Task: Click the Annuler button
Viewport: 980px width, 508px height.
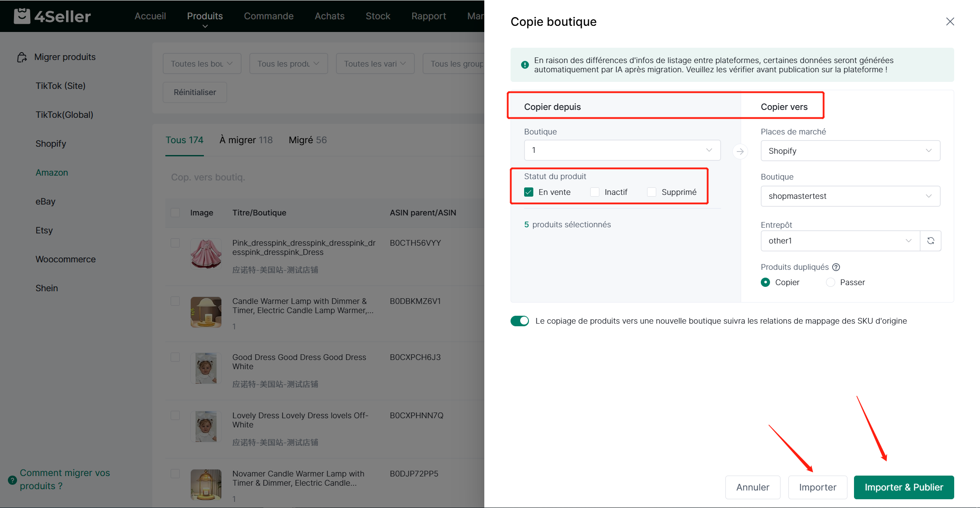Action: [x=752, y=487]
